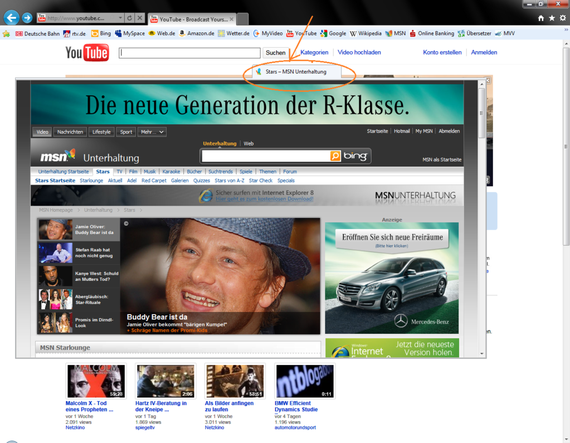Focus the YouTube search field
570x443 pixels.
point(190,53)
